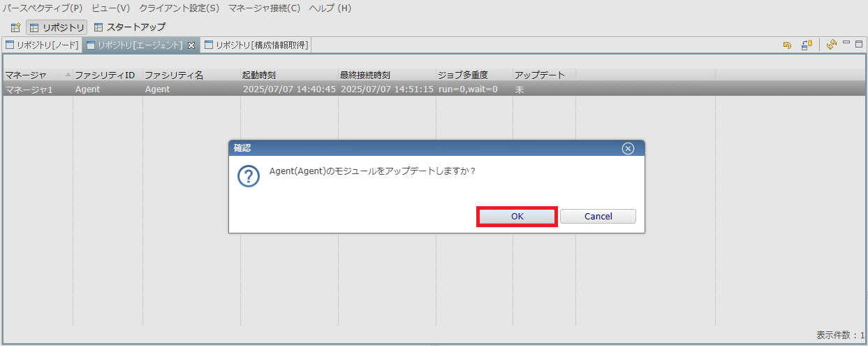Click the 未 update status cell
868x346 pixels.
(544, 89)
